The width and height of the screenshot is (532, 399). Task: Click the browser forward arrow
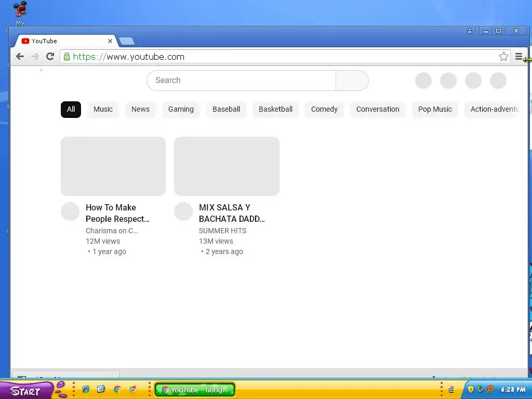[35, 56]
